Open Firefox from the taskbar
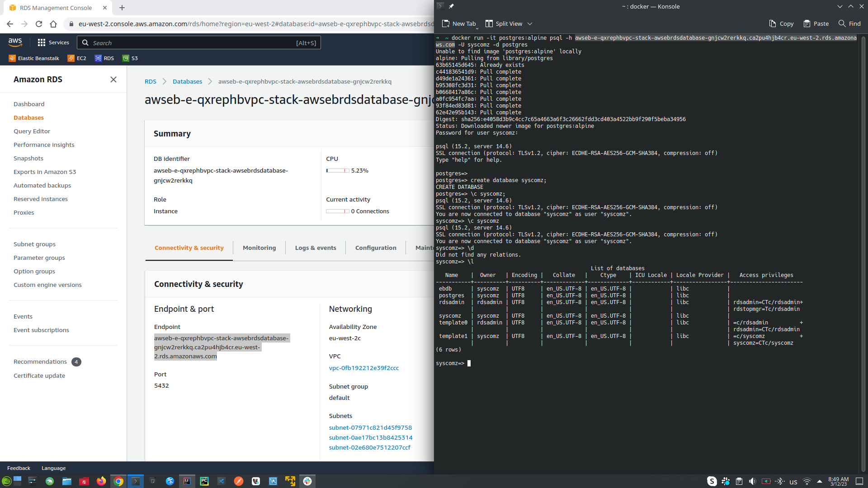868x488 pixels. point(101,481)
